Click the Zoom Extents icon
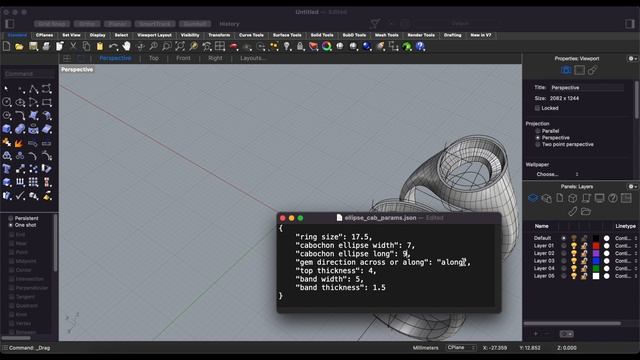 [180, 47]
